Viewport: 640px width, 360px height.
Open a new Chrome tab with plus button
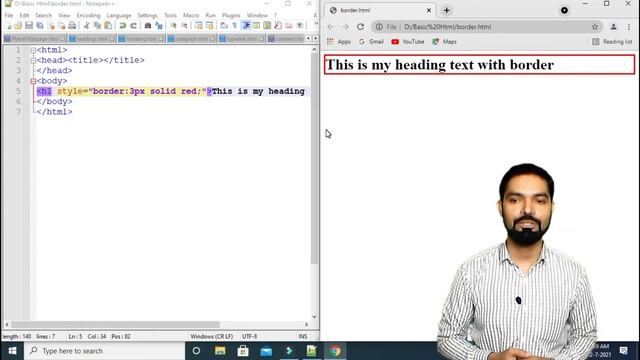click(447, 10)
